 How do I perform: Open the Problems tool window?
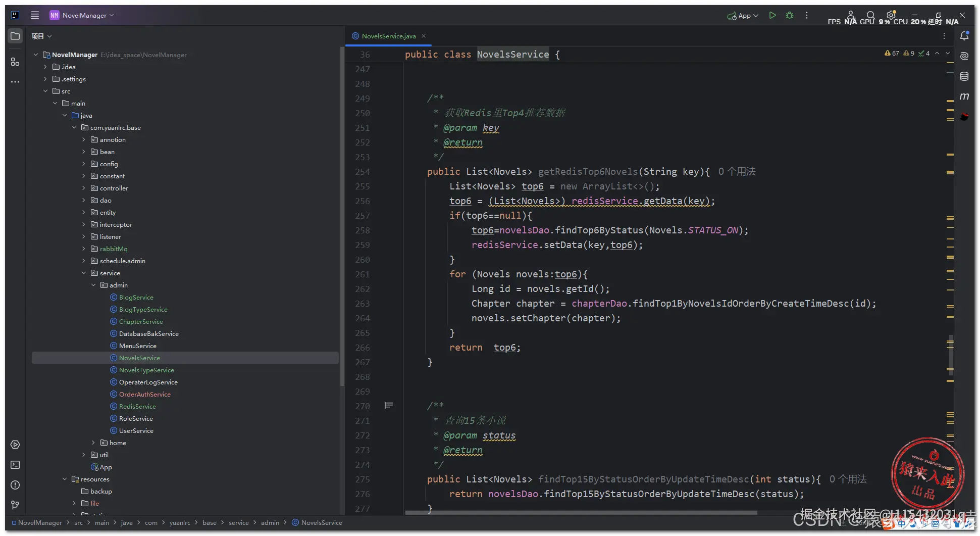click(15, 485)
